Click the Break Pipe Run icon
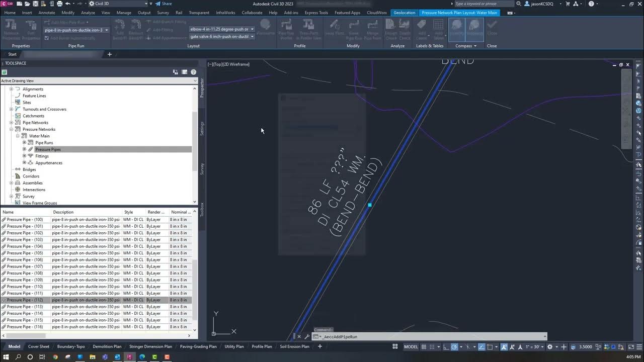Screen dimensions: 644x362 pos(354,30)
